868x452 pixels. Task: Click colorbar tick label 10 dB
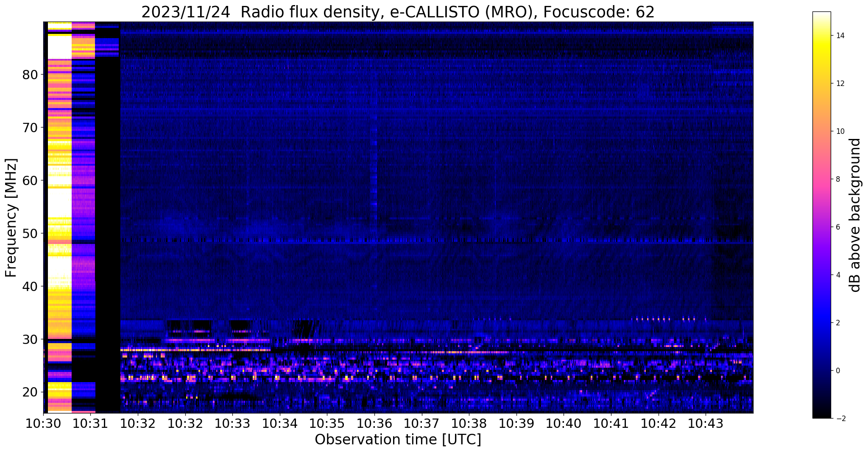tap(839, 131)
